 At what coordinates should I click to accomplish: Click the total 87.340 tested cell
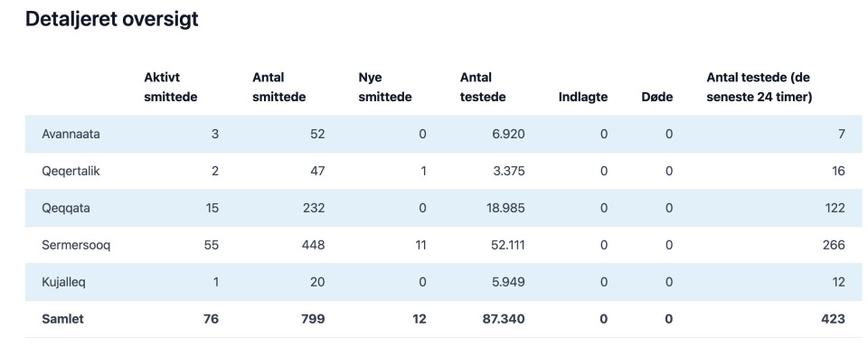point(505,319)
